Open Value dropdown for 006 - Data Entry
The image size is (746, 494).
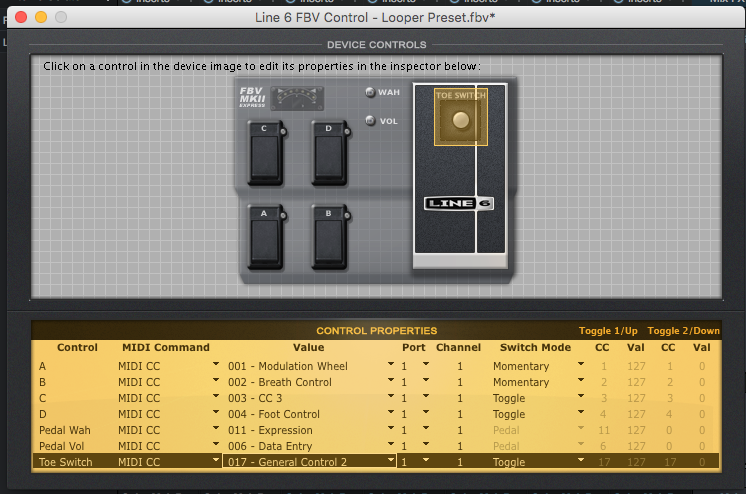click(391, 444)
